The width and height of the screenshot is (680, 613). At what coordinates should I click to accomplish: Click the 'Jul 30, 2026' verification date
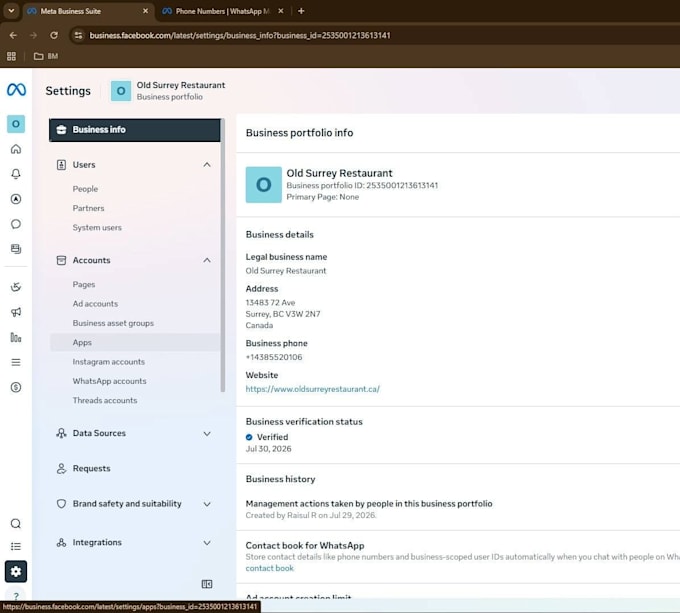[x=268, y=449]
